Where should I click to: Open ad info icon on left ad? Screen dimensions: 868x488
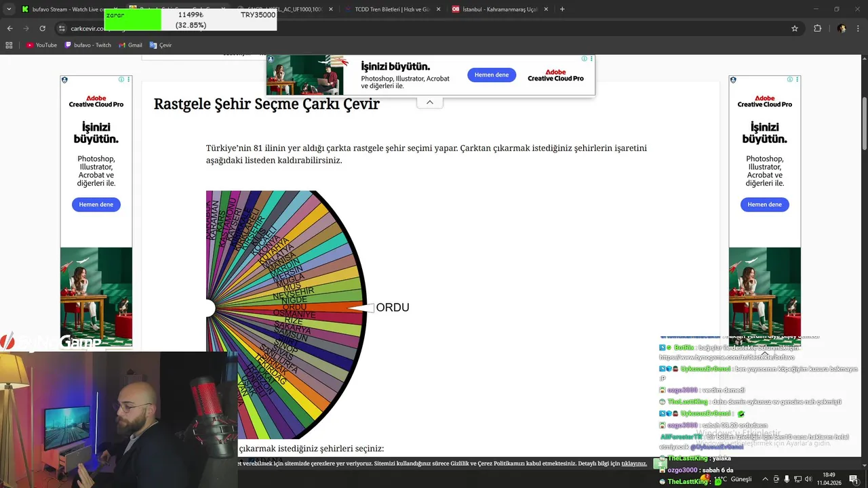tap(122, 79)
